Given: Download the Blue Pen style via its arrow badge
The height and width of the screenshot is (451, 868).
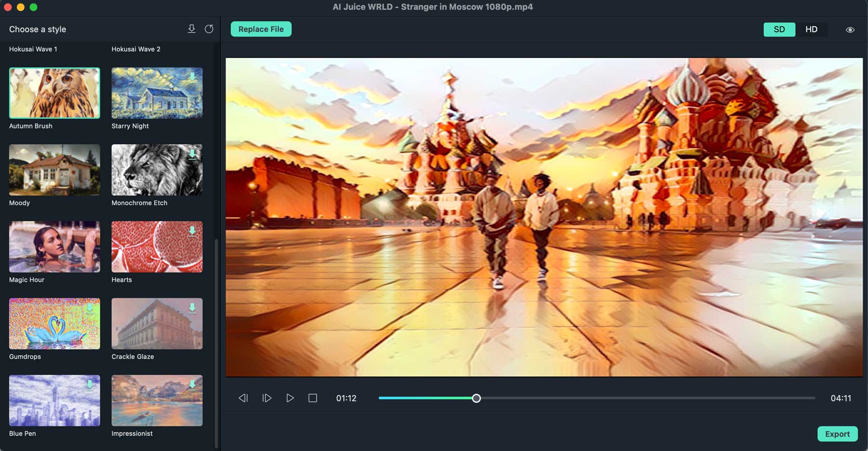Looking at the screenshot, I should 90,384.
